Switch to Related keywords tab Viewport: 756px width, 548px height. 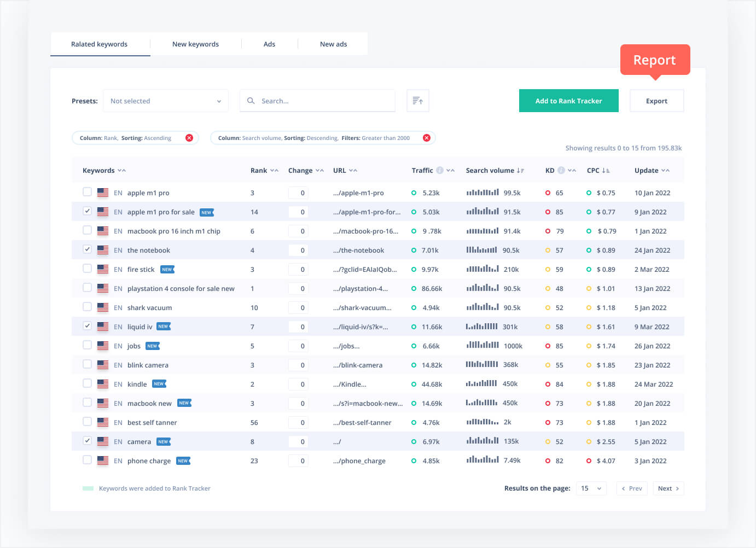coord(99,44)
